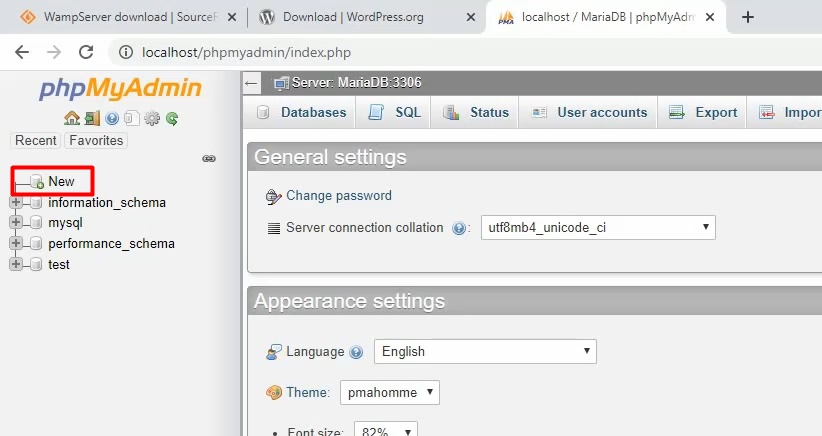Click the Change password key icon
The height and width of the screenshot is (436, 822).
coord(273,196)
